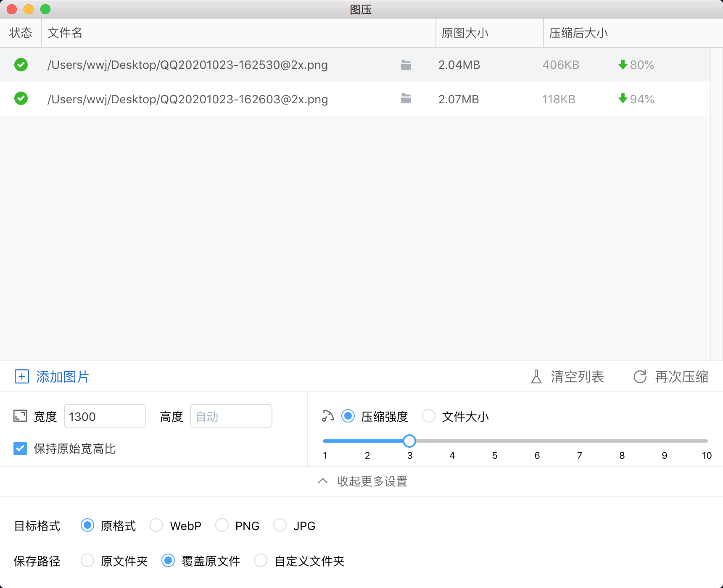The width and height of the screenshot is (723, 588).
Task: Sort by 原图大小 column header
Action: 490,33
